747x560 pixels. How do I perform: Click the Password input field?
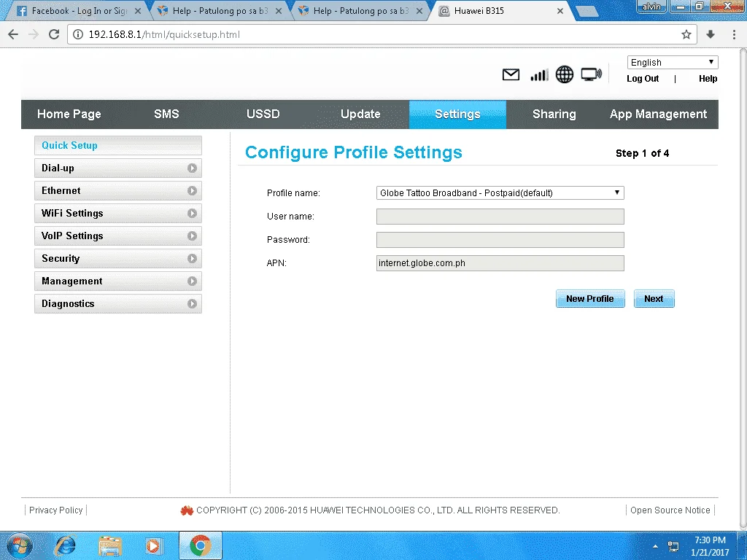(x=500, y=239)
